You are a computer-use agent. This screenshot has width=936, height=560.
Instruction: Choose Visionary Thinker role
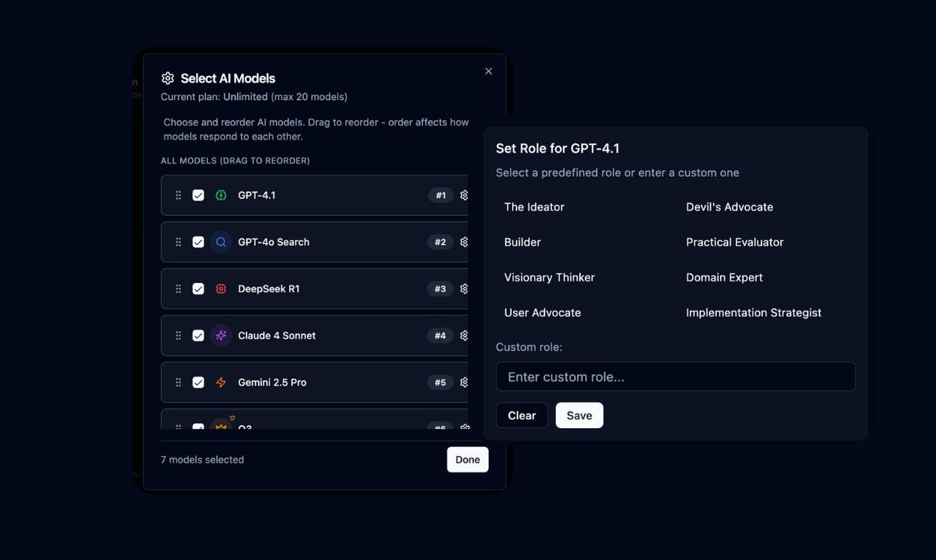pyautogui.click(x=549, y=278)
